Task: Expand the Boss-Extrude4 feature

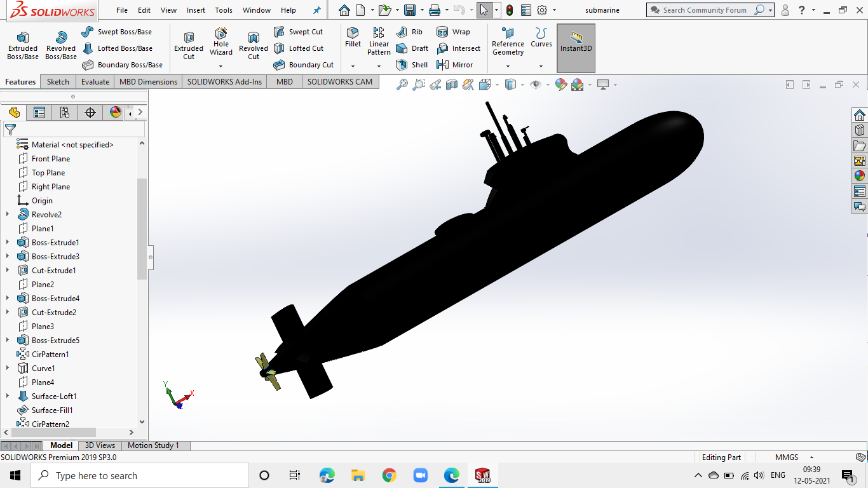Action: pyautogui.click(x=8, y=299)
